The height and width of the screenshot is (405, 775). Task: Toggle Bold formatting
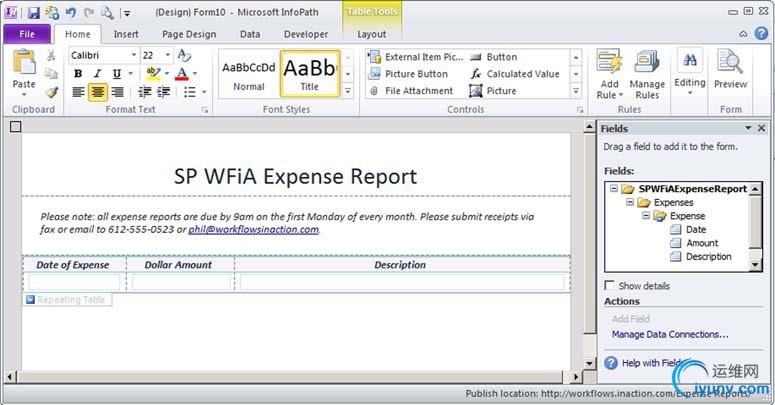pos(78,74)
